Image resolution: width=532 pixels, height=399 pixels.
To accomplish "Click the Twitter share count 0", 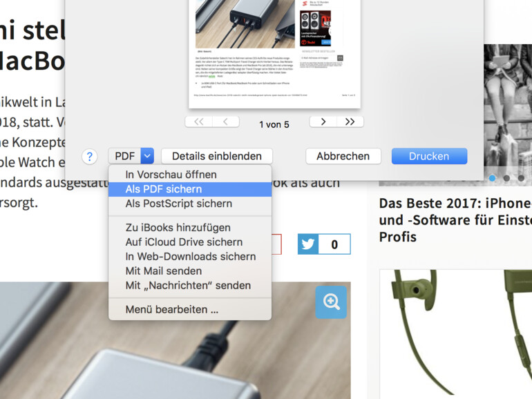I will point(334,244).
